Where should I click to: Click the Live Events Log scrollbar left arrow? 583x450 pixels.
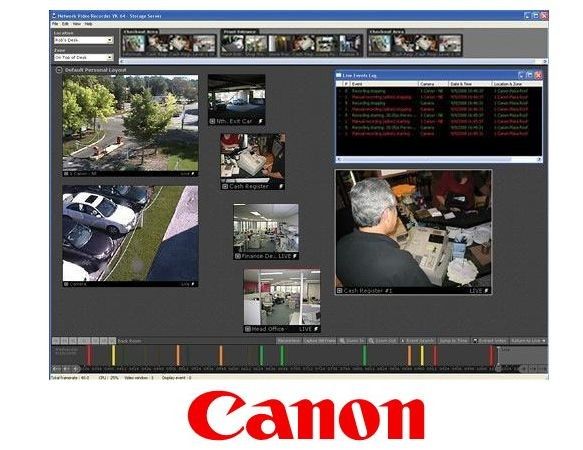coord(339,159)
